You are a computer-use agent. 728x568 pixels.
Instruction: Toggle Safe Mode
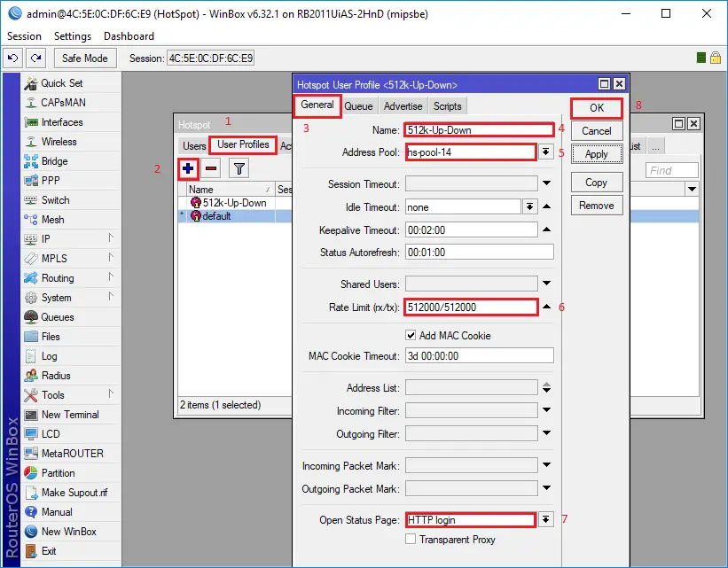tap(84, 58)
